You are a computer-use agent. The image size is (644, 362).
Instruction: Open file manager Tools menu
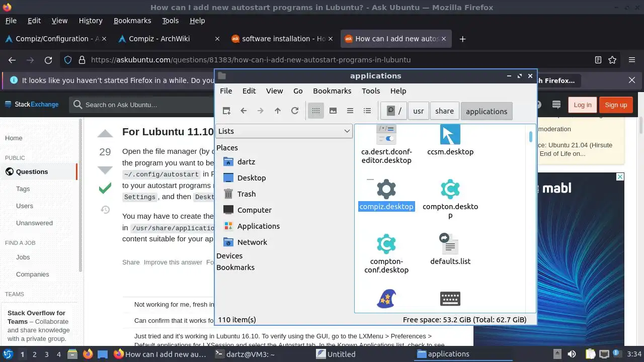(x=371, y=91)
